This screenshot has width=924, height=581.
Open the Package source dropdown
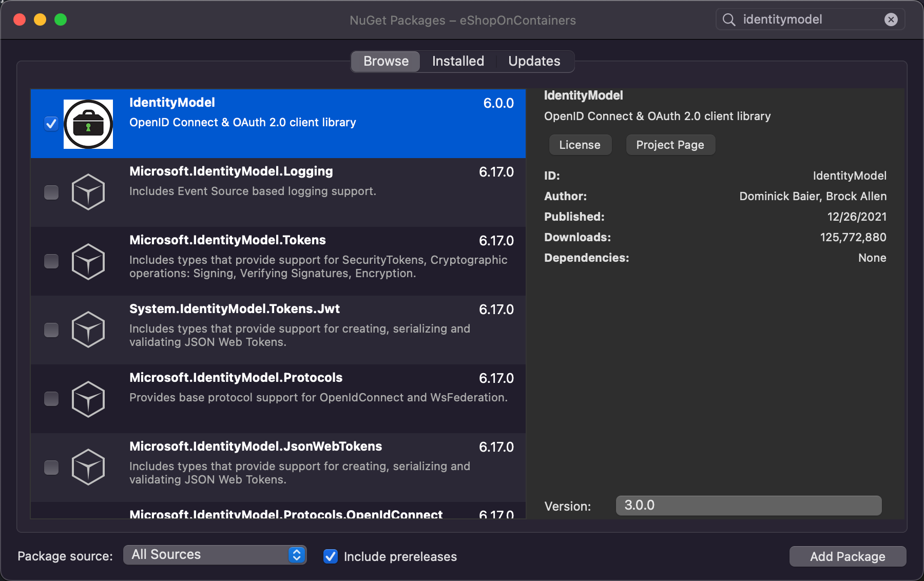click(215, 555)
